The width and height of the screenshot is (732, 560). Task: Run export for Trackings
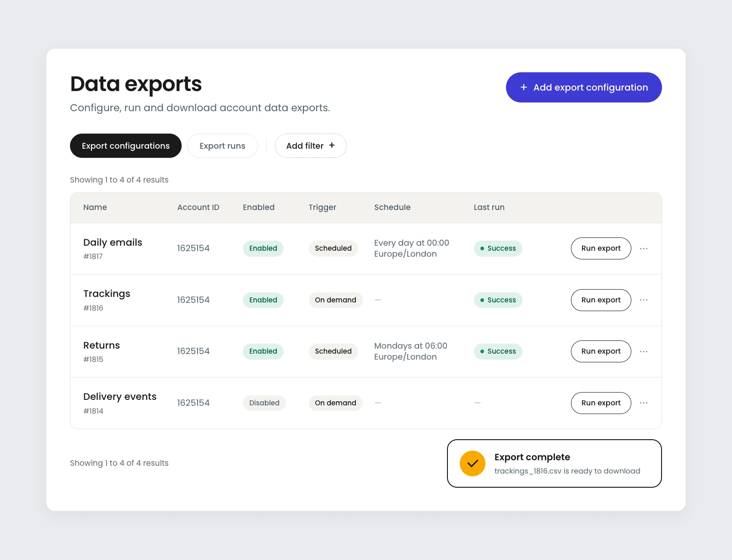(601, 300)
